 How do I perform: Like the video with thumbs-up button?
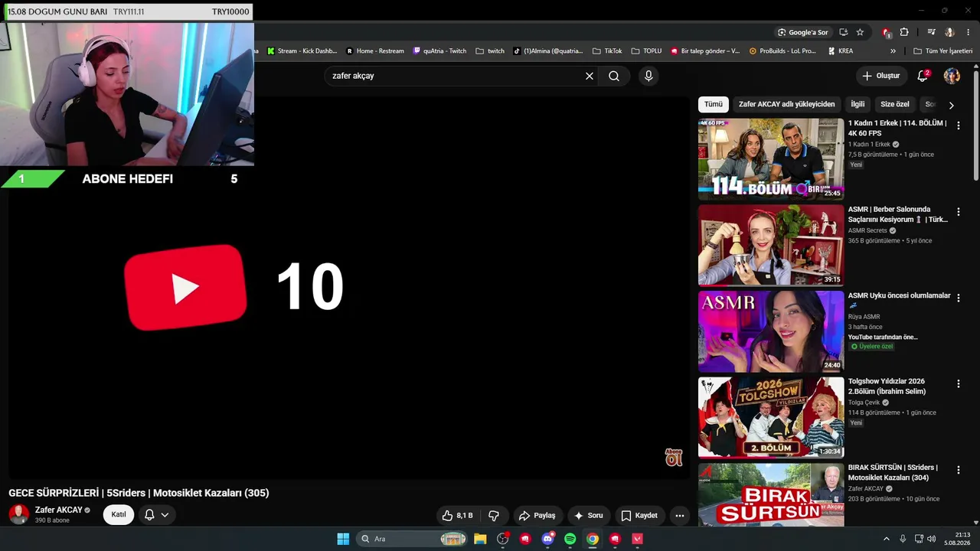pos(458,516)
